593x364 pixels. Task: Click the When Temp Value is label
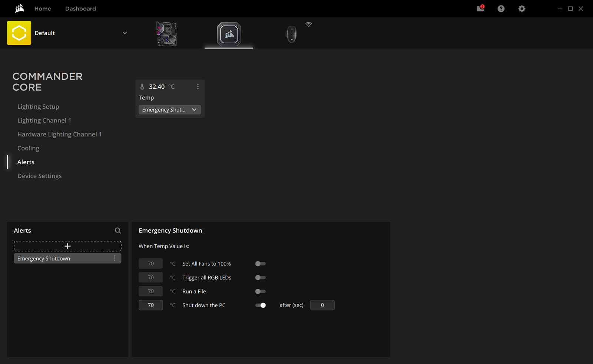164,246
